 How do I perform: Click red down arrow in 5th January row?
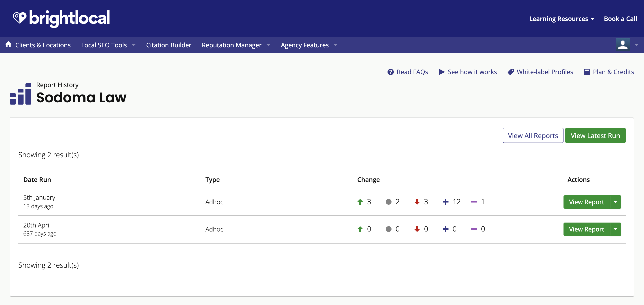coord(417,202)
